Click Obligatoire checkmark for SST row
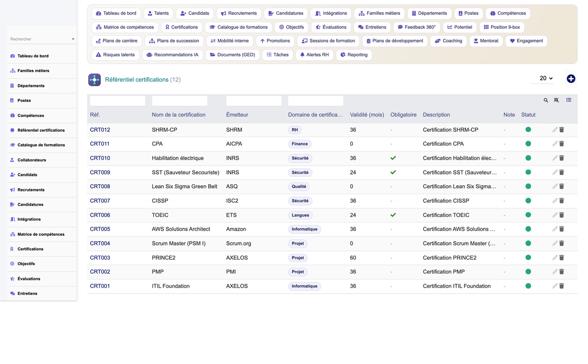This screenshot has width=588, height=364. click(393, 172)
